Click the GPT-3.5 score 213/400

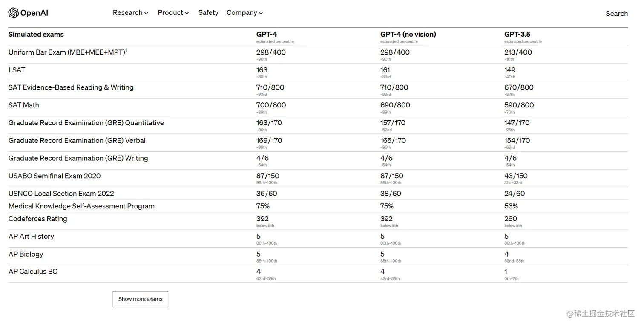coord(518,52)
